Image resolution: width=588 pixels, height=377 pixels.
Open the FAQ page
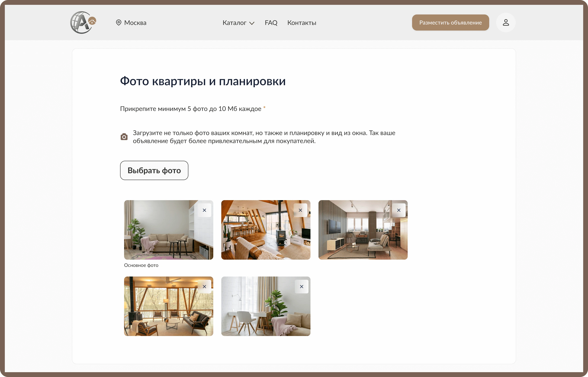(x=271, y=23)
